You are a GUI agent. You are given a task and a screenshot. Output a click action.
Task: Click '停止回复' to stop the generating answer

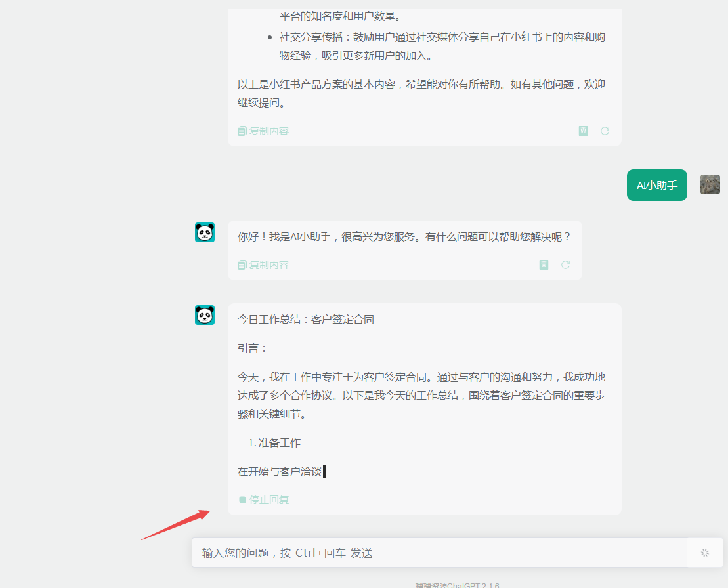pyautogui.click(x=264, y=500)
